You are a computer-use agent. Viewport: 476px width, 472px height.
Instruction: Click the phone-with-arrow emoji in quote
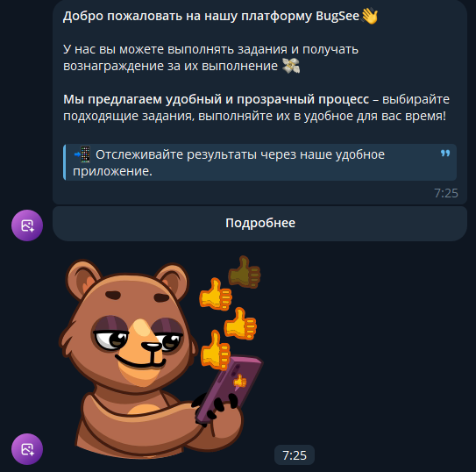pyautogui.click(x=82, y=154)
